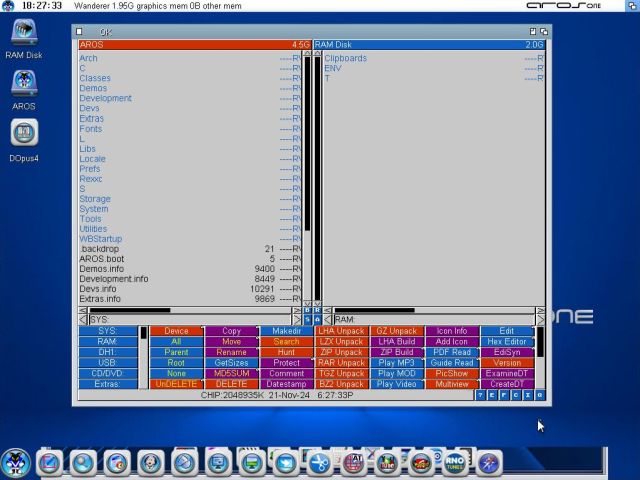Click the left pane scroll-down arrow
The image size is (640, 480).
tap(307, 304)
